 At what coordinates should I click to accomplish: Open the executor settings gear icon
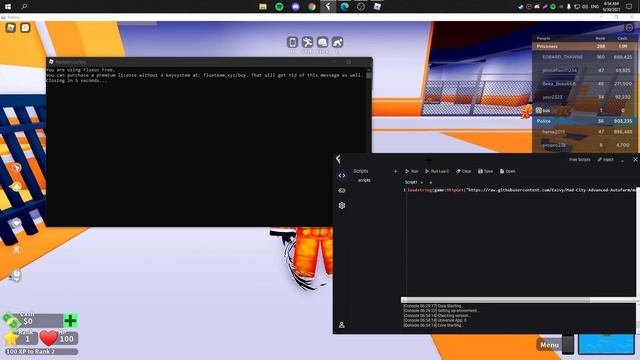(x=342, y=206)
